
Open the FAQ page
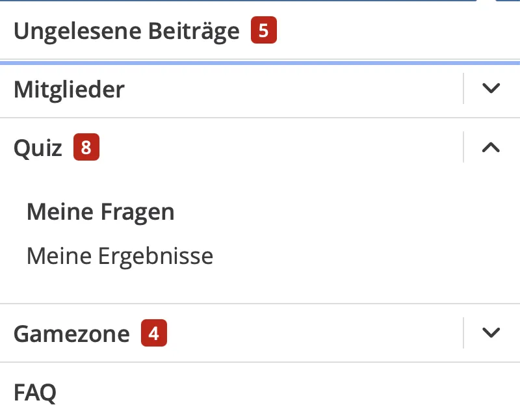tap(35, 392)
